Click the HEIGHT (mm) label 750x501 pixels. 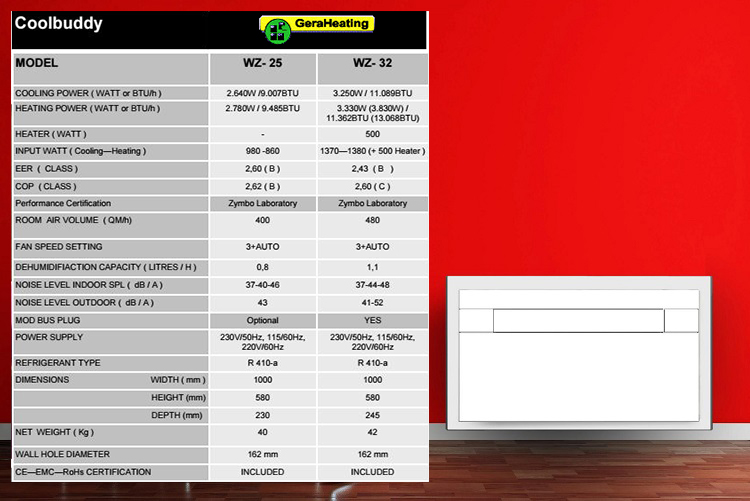coord(178,397)
